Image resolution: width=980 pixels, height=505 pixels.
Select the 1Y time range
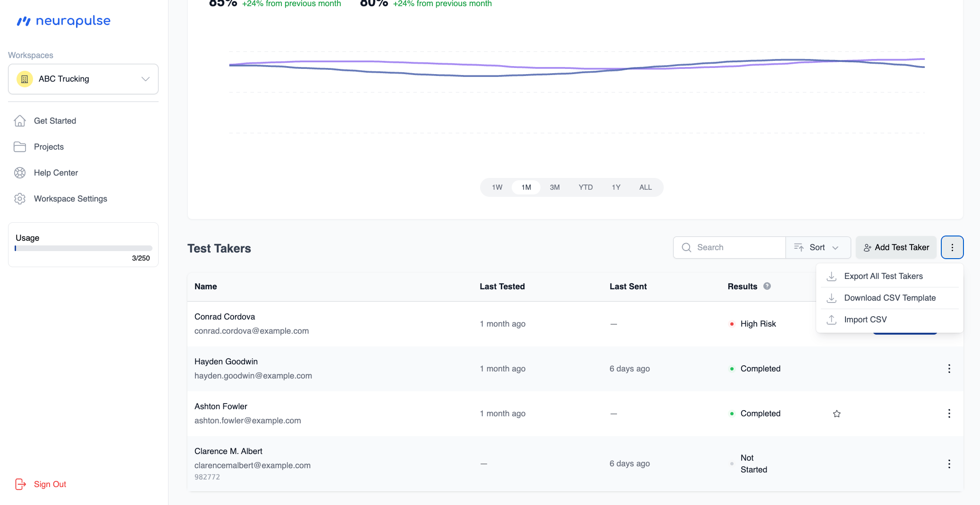pyautogui.click(x=616, y=187)
